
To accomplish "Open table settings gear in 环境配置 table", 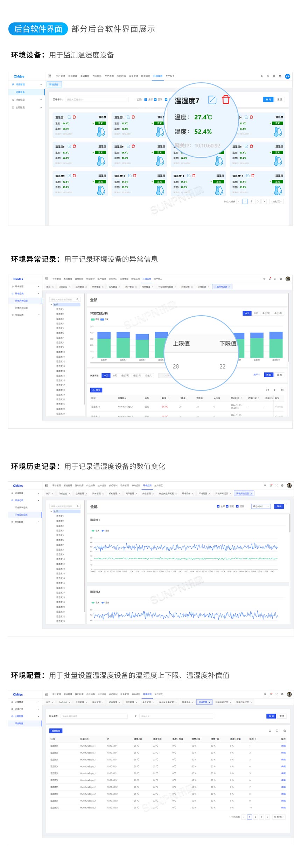I will tap(285, 731).
